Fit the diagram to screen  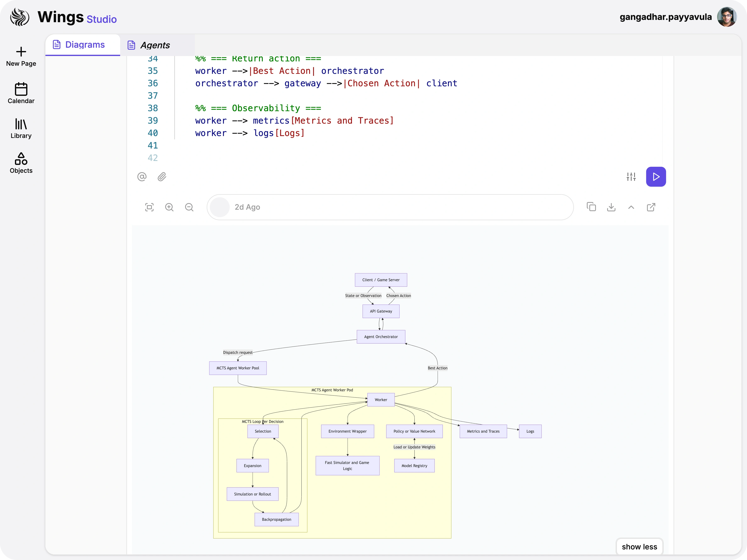(150, 207)
